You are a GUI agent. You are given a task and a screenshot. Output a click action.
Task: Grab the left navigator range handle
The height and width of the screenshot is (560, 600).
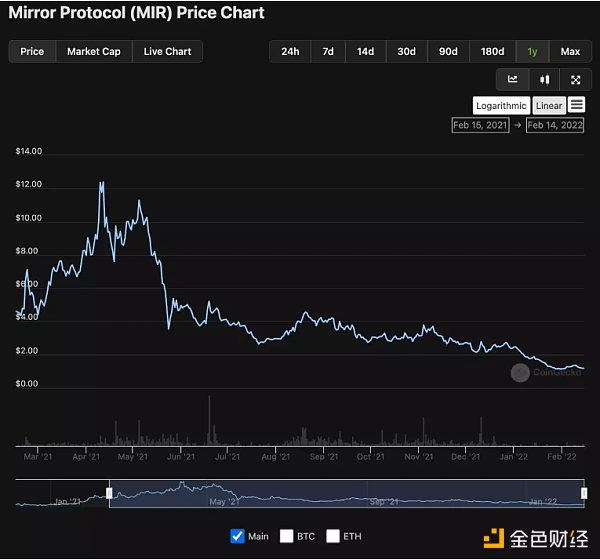[109, 493]
